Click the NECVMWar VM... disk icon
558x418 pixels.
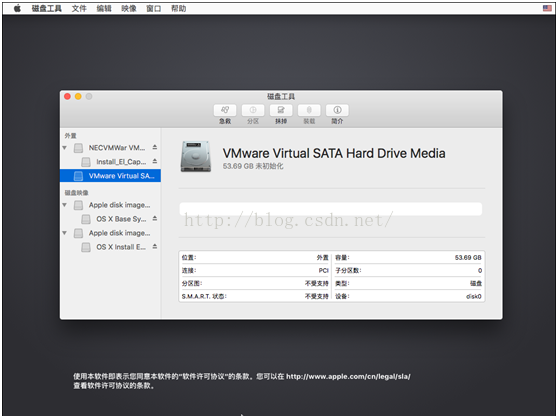(x=78, y=148)
